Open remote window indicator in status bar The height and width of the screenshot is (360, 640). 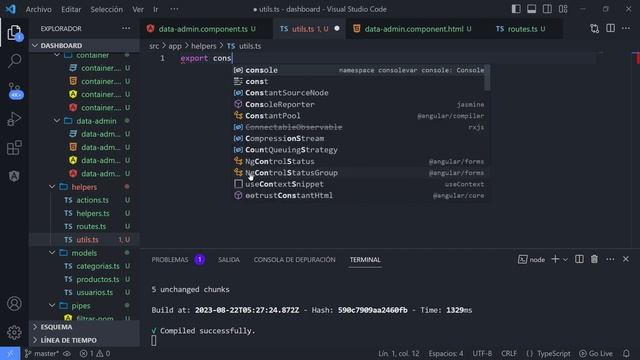(10, 353)
